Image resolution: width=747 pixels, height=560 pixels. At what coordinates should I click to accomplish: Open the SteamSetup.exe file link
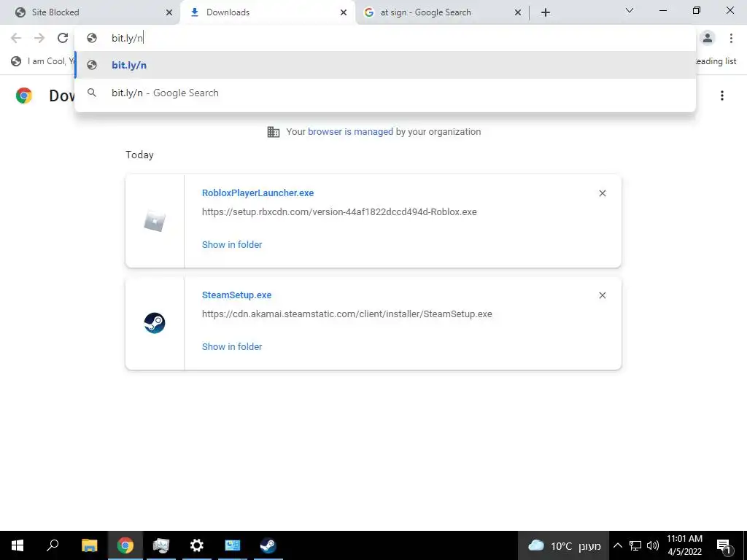coord(237,295)
